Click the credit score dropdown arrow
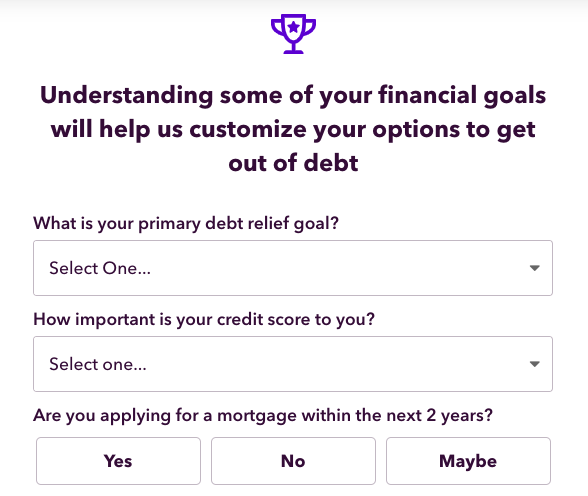Screen dimensions: 588x496 click(x=534, y=364)
